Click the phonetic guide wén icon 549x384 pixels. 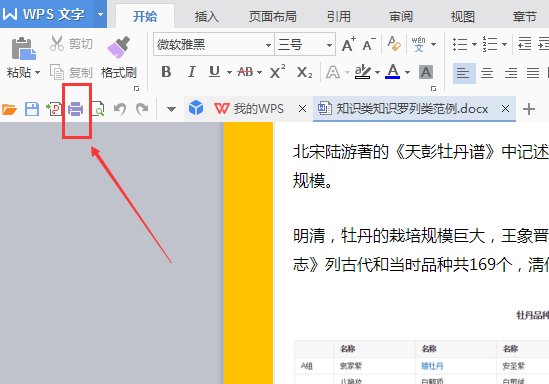coord(419,44)
